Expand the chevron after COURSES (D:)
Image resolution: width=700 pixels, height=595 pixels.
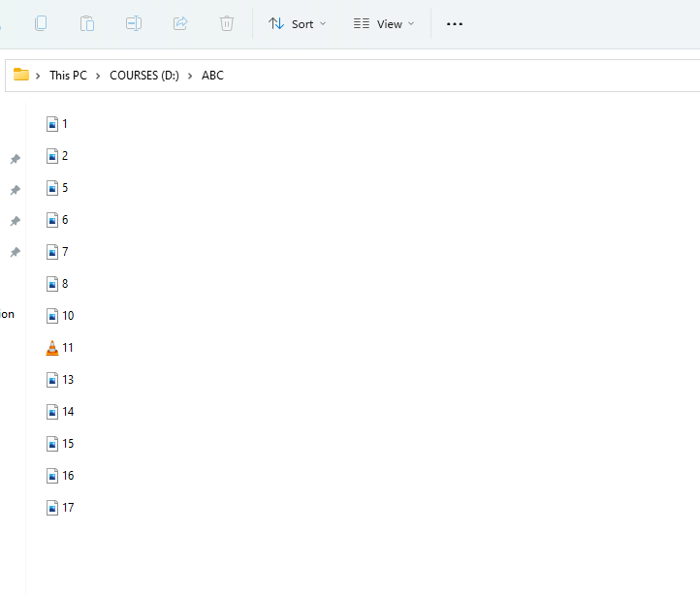point(190,76)
